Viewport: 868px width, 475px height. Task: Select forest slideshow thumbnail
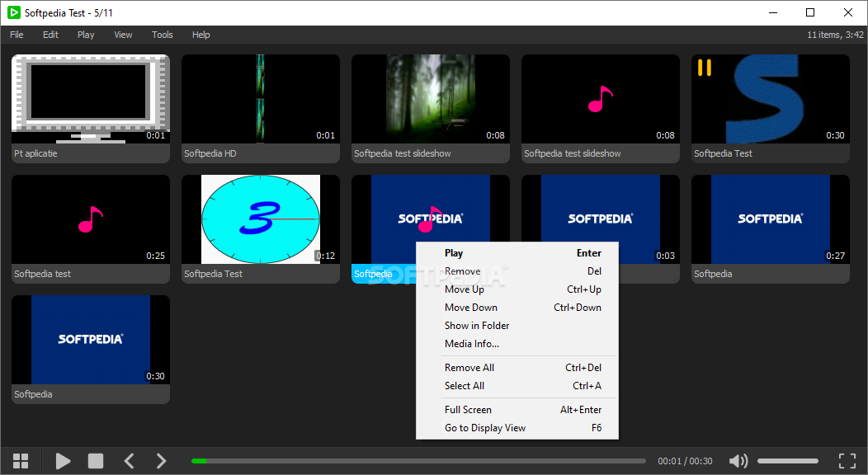click(431, 99)
